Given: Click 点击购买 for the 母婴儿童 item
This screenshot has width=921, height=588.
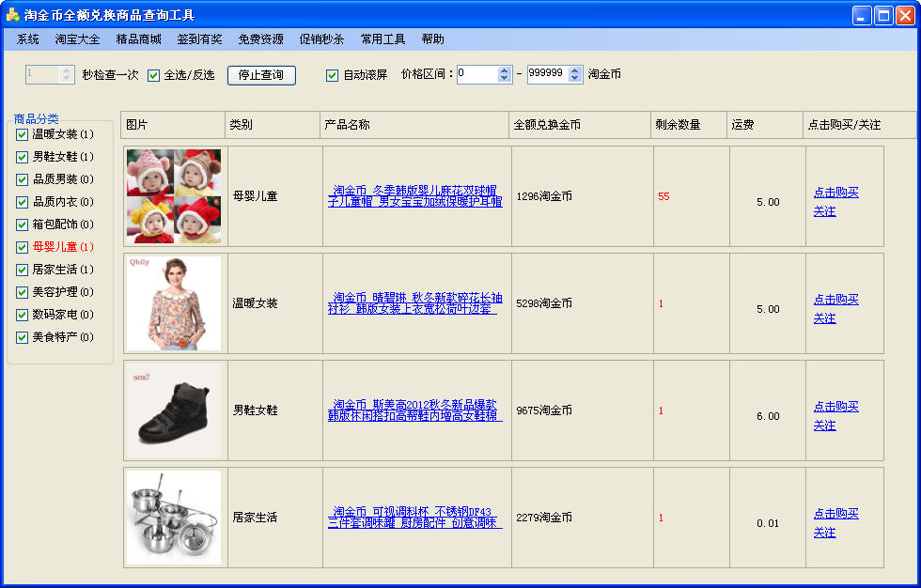Looking at the screenshot, I should [x=835, y=193].
